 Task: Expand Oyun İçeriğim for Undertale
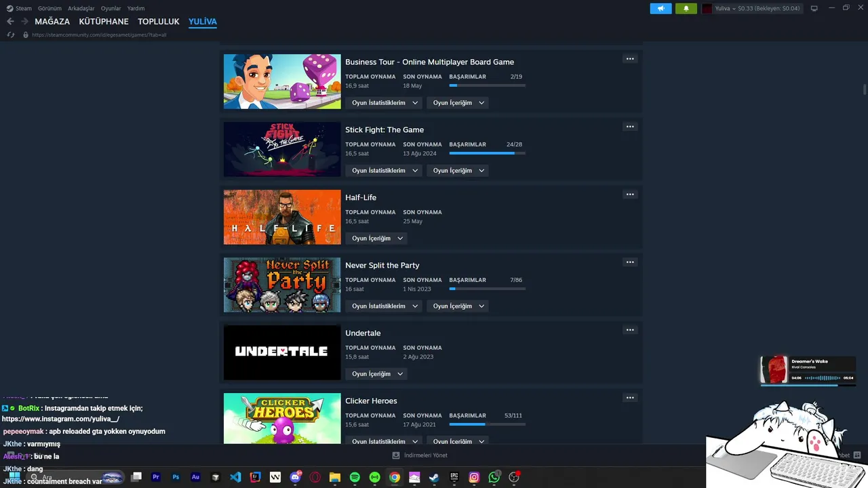click(x=376, y=374)
